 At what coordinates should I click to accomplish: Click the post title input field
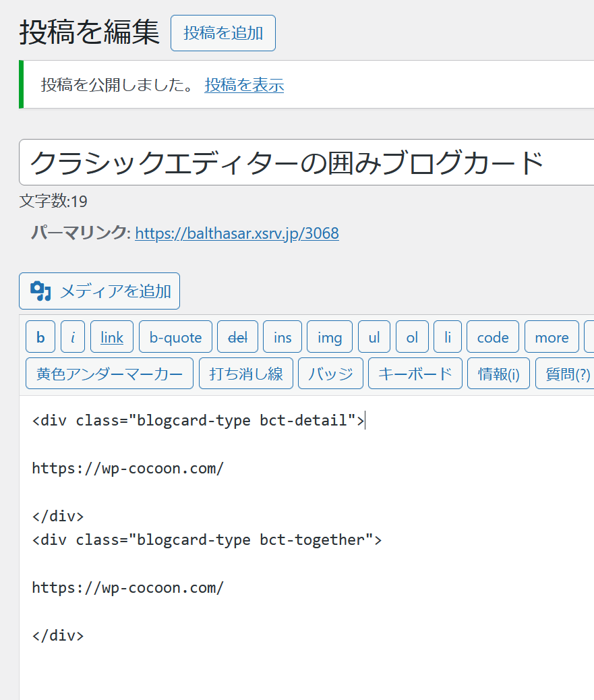tap(307, 162)
